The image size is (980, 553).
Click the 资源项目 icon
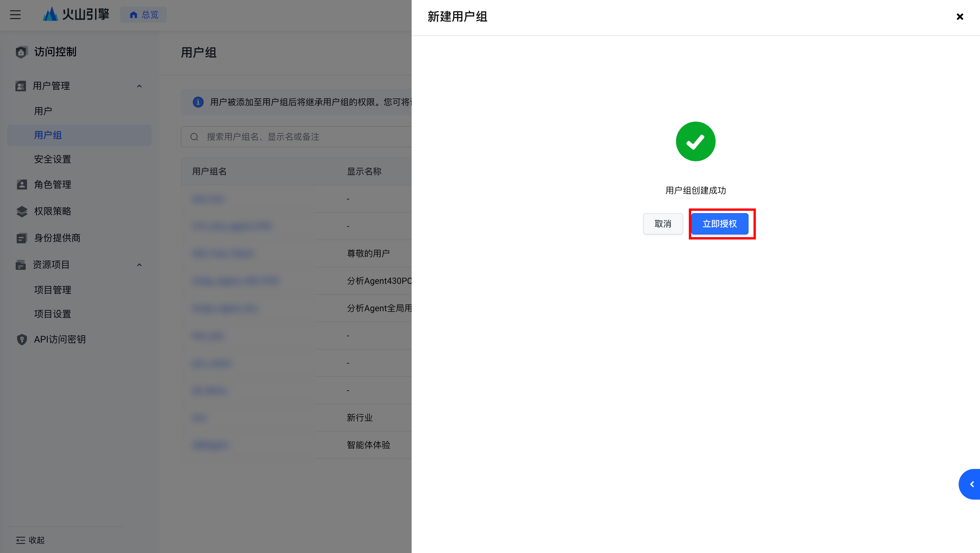pos(21,265)
